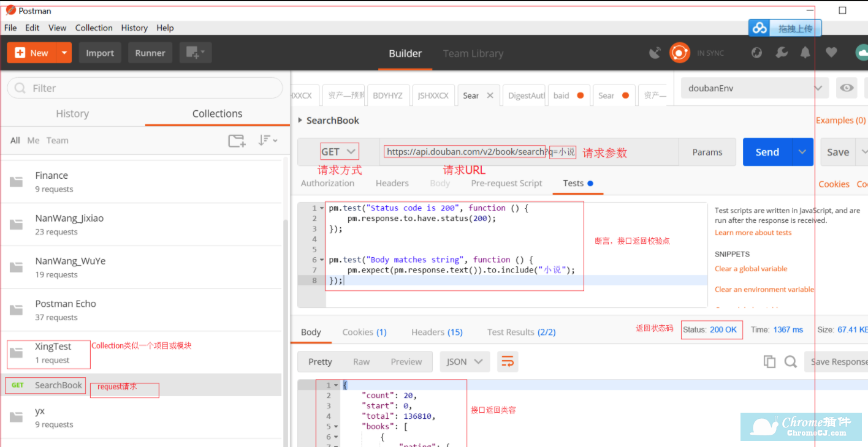Click Learn more about tests link
Viewport: 868px width, 447px height.
[753, 233]
